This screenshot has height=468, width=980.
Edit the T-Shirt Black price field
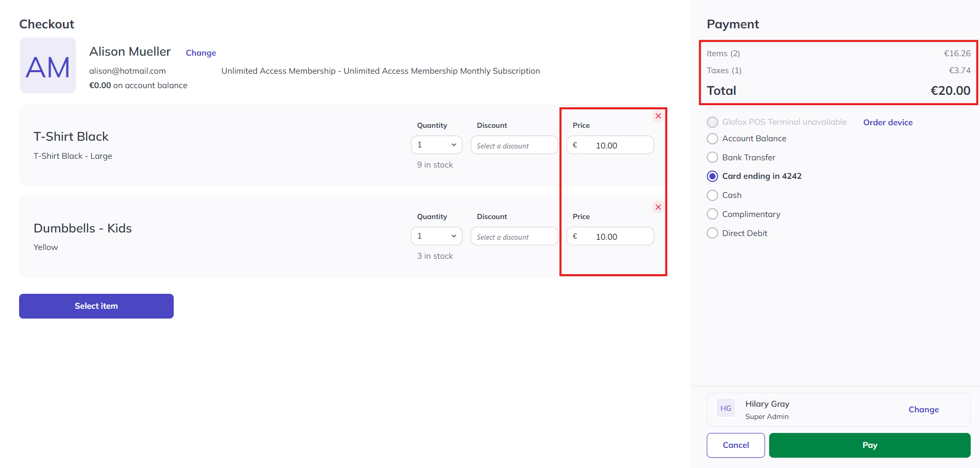[x=610, y=145]
